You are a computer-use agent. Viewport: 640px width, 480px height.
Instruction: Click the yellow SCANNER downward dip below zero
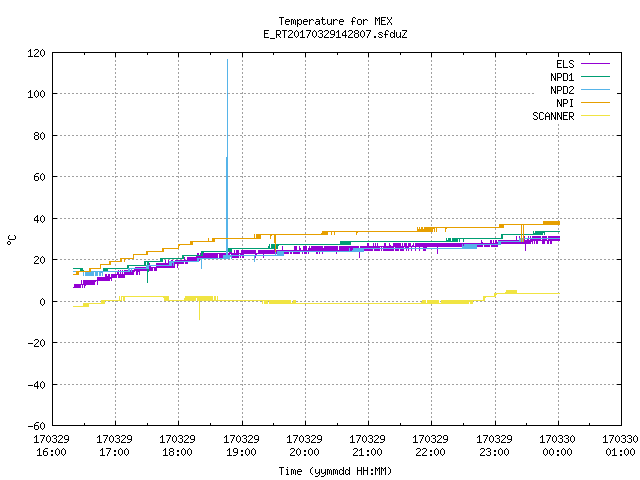[x=199, y=318]
